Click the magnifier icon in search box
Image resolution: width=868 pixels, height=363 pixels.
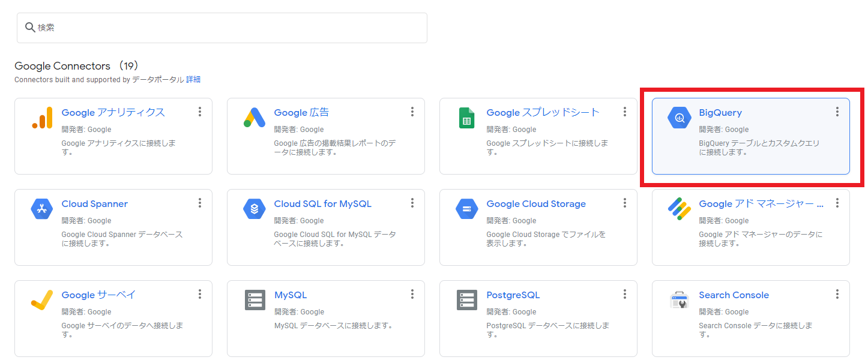[x=30, y=28]
